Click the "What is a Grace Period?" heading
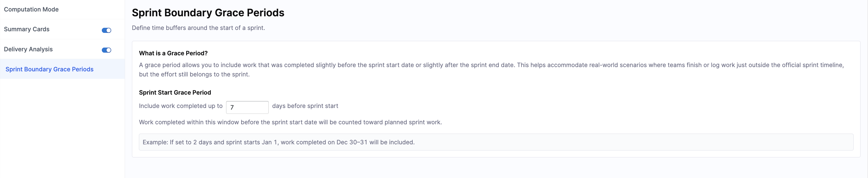 pyautogui.click(x=173, y=53)
